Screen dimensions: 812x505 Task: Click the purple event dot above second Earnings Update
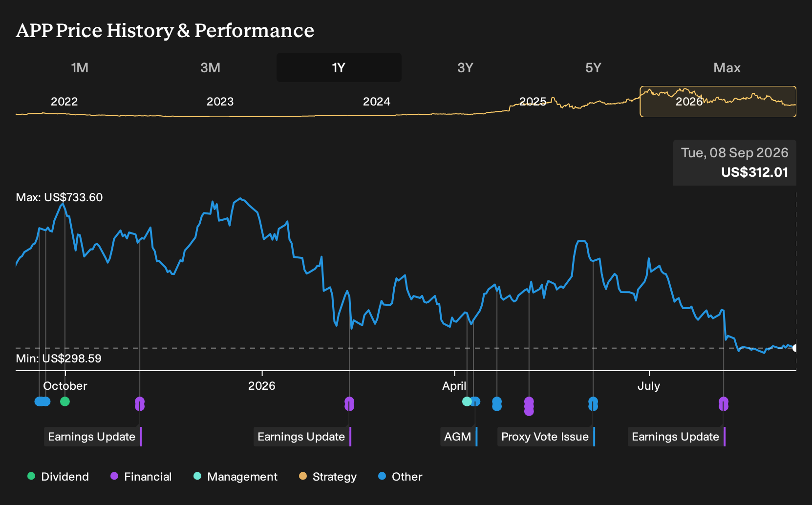349,404
